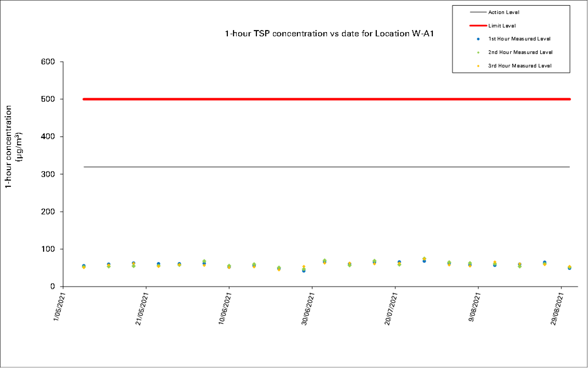
Task: Select the '1st Hour Measured Level' legend text
Action: [x=519, y=39]
